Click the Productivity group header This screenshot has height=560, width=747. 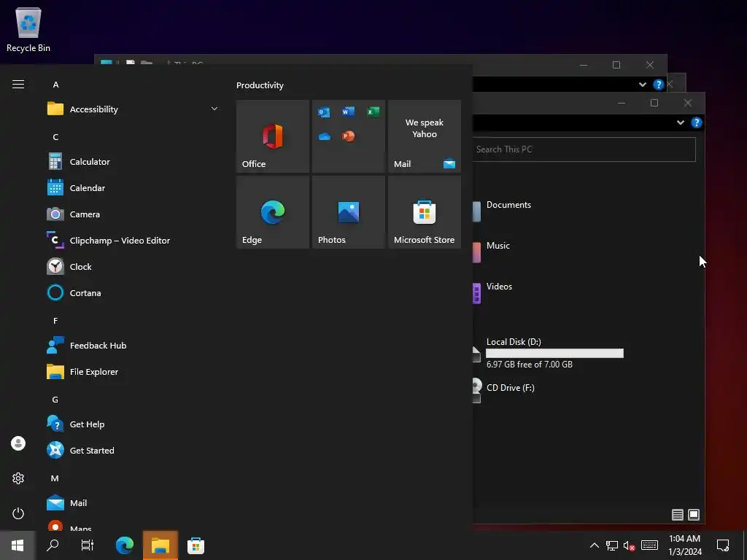(x=260, y=85)
